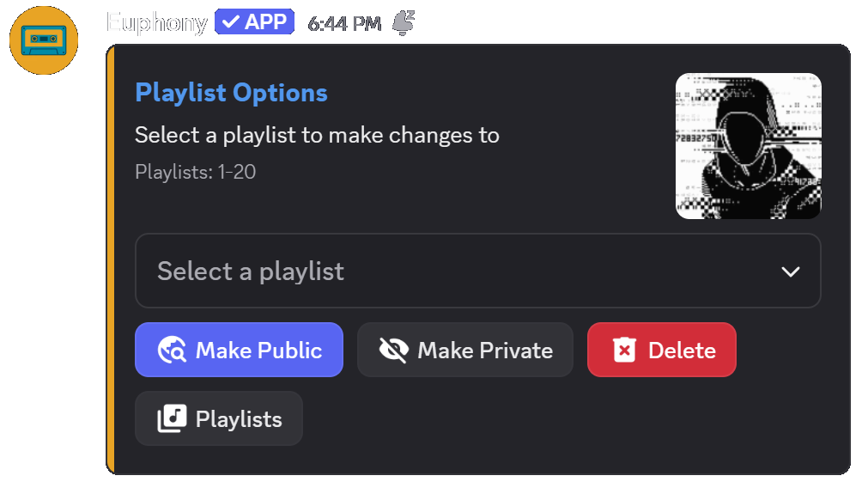This screenshot has height=488, width=868.
Task: Click the Euphony cassette avatar
Action: coord(44,40)
